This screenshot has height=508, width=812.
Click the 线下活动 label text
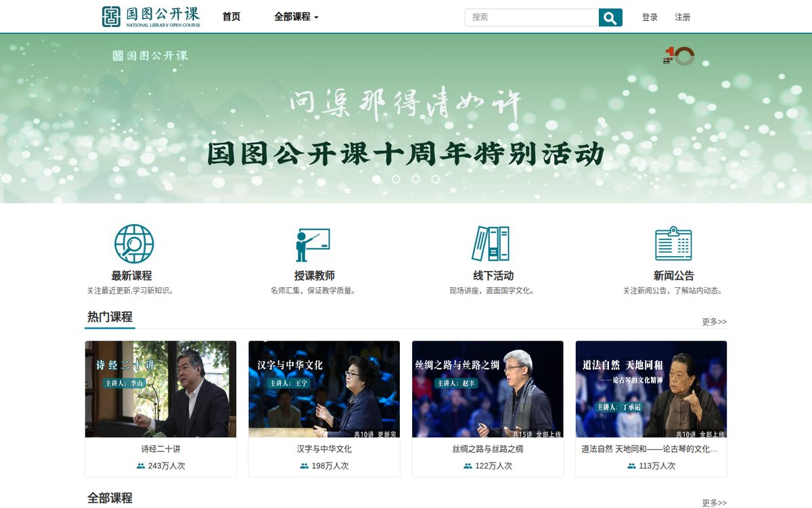coord(493,276)
